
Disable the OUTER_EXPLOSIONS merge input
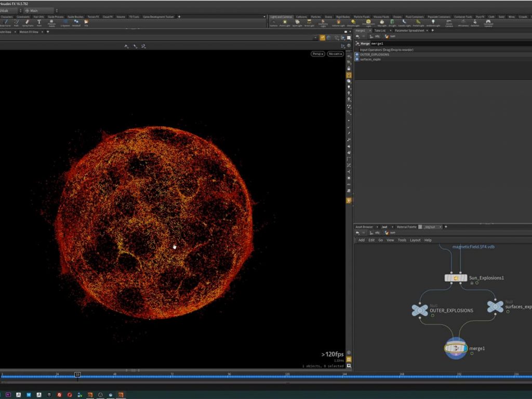tap(356, 54)
